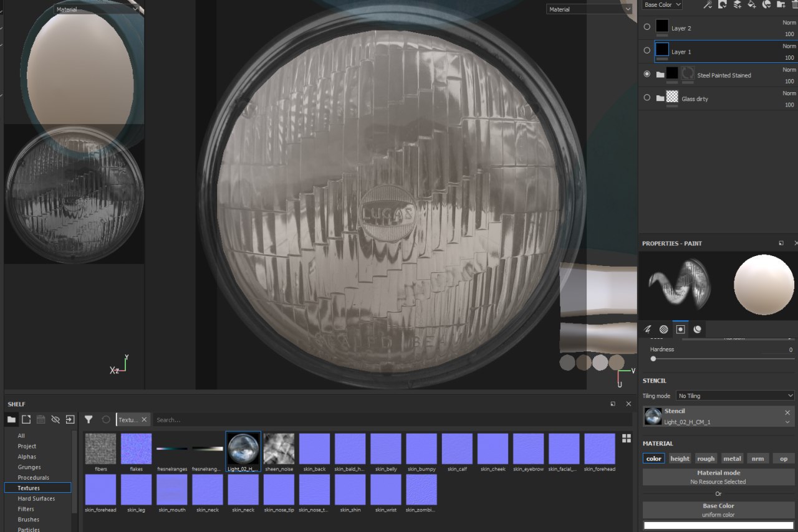Screen dimensions: 798x532
Task: Click the Add effect magic wand icon
Action: [708, 4]
